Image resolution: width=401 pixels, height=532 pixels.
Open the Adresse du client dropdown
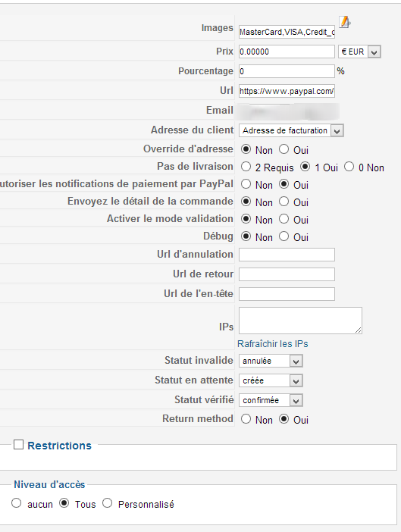coord(291,130)
